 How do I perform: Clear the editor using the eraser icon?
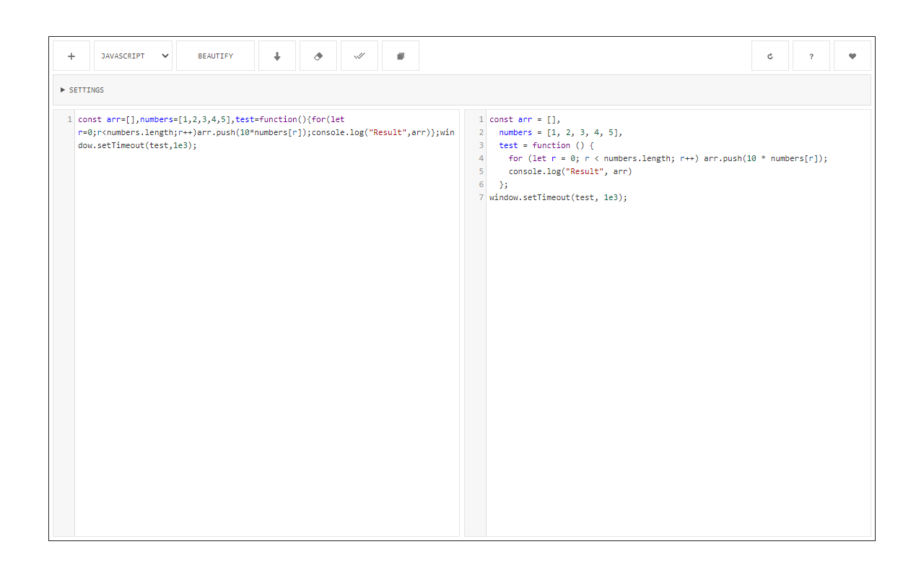coord(318,56)
